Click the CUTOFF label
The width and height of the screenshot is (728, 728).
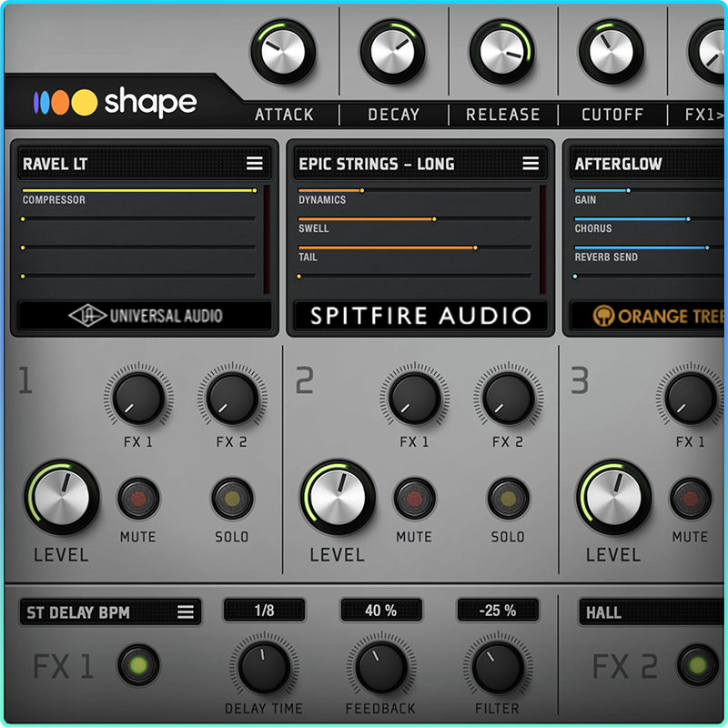612,115
